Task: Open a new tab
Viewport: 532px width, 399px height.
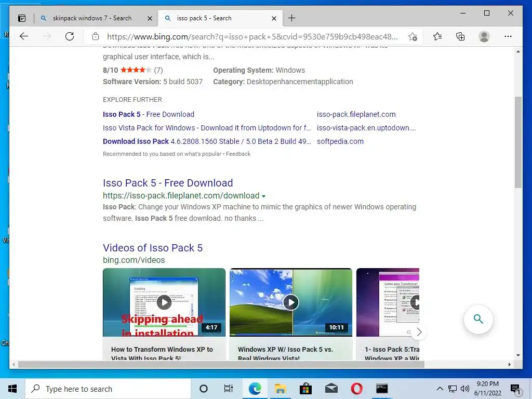Action: click(291, 18)
